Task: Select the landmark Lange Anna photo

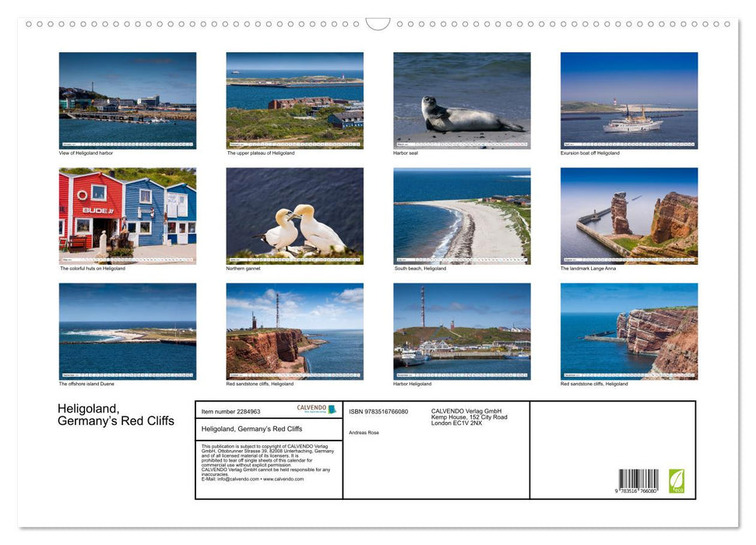Action: (x=629, y=216)
